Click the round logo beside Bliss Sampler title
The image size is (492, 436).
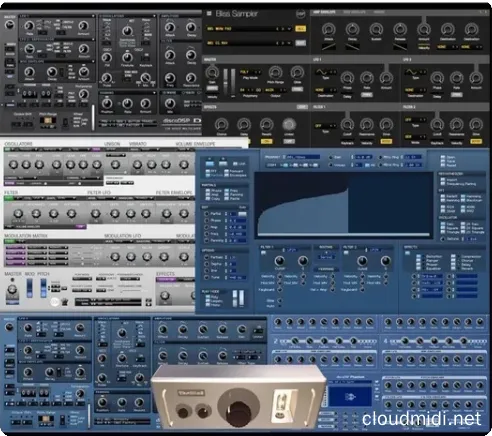click(x=300, y=14)
